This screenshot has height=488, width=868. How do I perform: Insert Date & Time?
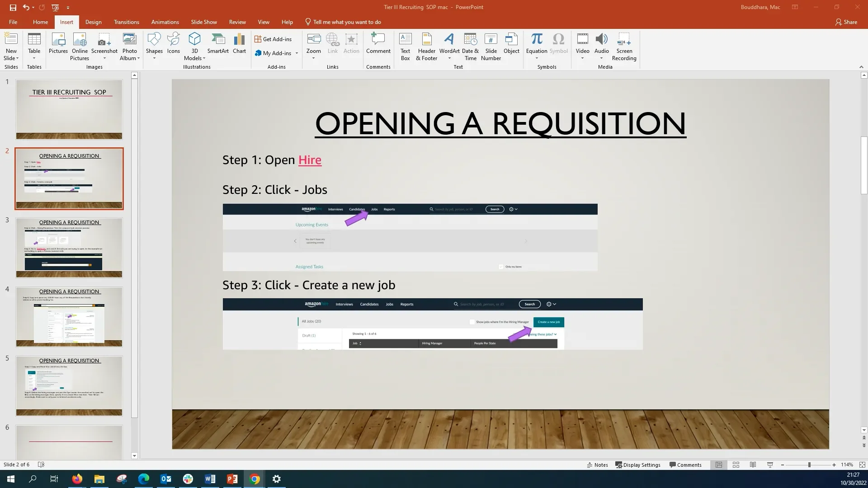470,47
